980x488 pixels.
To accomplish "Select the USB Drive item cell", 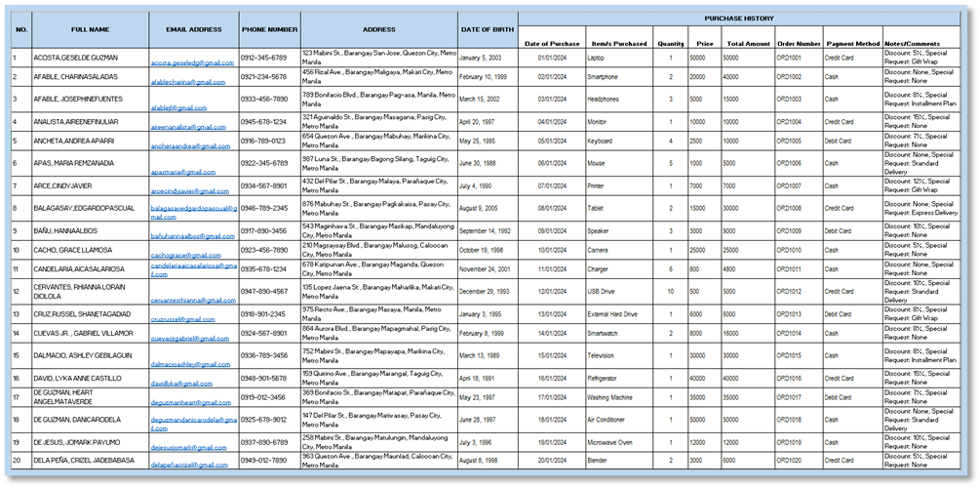I will click(619, 292).
